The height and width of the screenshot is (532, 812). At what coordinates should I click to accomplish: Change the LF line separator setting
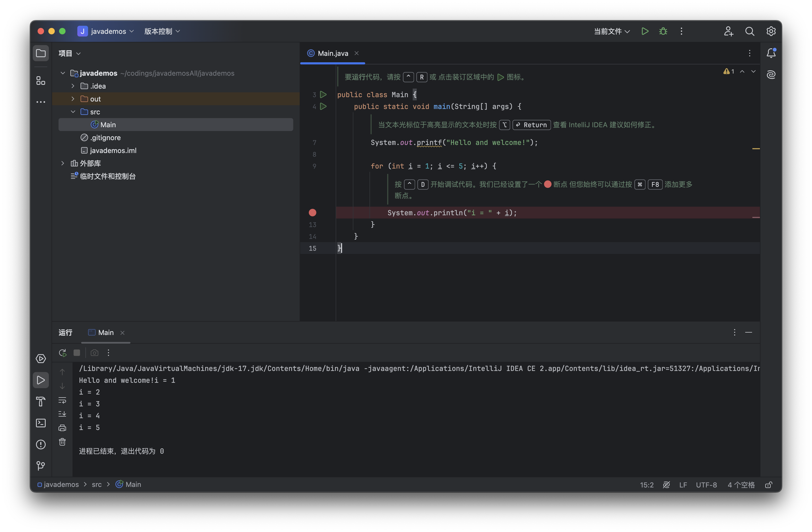(x=683, y=484)
